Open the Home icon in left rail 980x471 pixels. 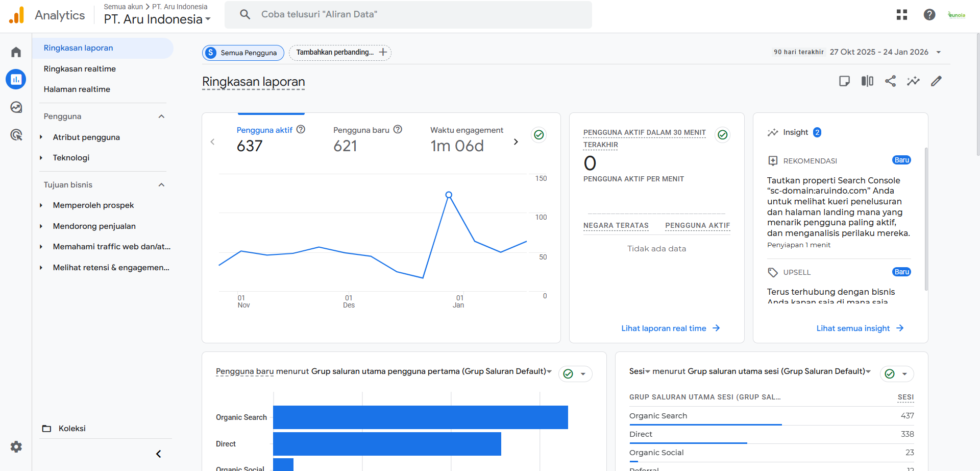(x=16, y=52)
